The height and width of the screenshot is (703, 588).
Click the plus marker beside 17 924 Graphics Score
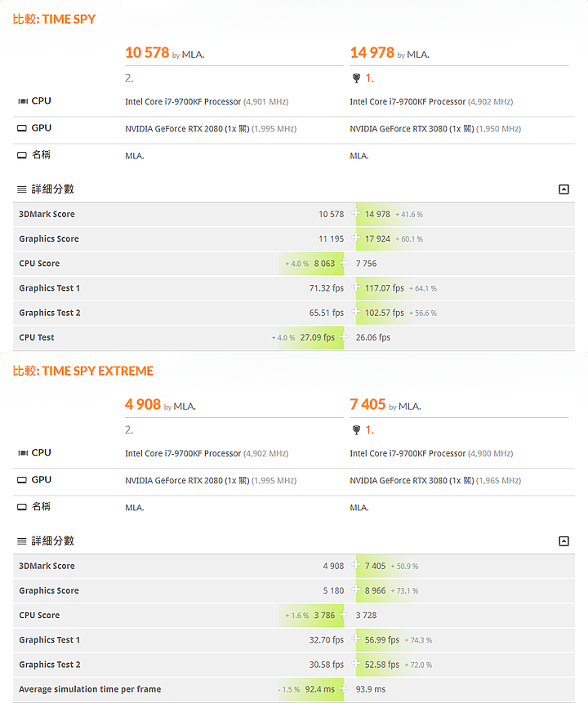coord(356,237)
